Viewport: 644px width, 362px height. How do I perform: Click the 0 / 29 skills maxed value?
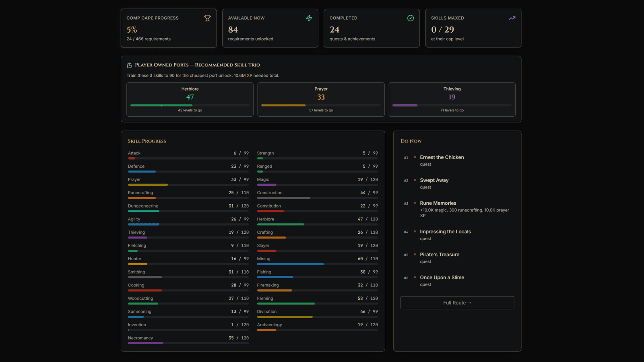[x=442, y=30]
